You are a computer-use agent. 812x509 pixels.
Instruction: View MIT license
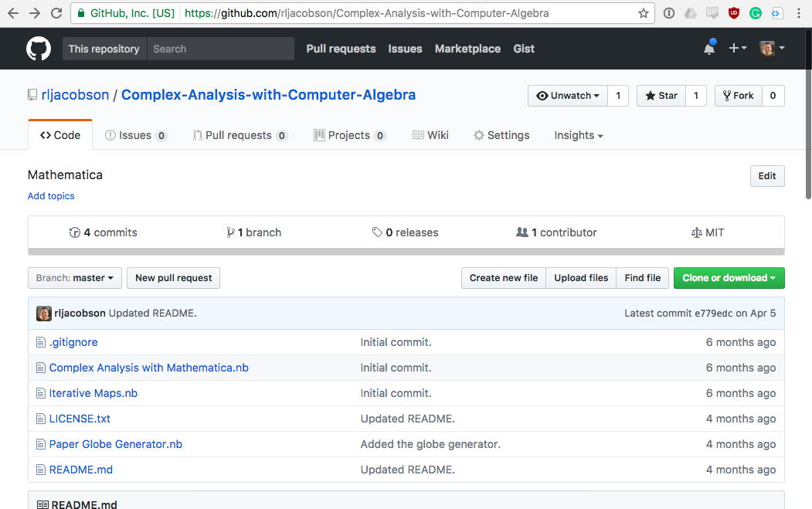coord(708,232)
